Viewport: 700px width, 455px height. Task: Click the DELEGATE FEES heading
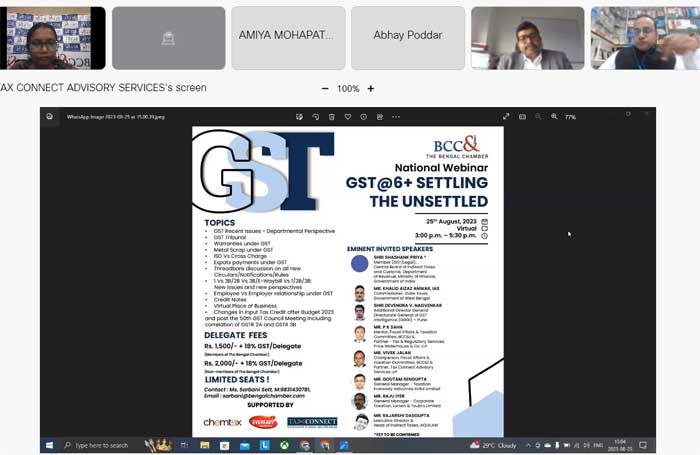[x=236, y=335]
